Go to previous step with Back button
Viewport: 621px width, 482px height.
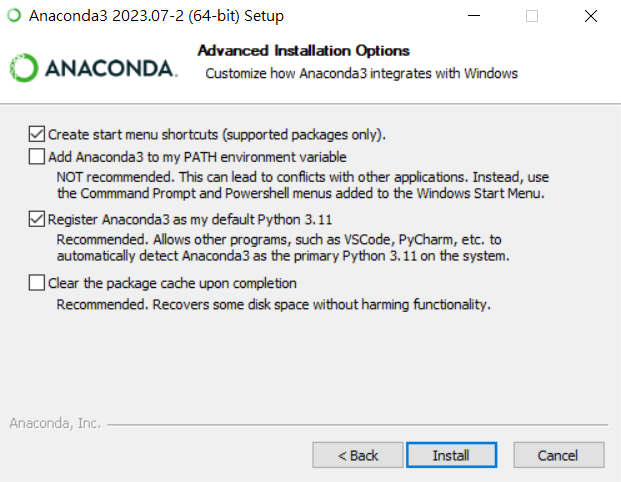pyautogui.click(x=358, y=455)
